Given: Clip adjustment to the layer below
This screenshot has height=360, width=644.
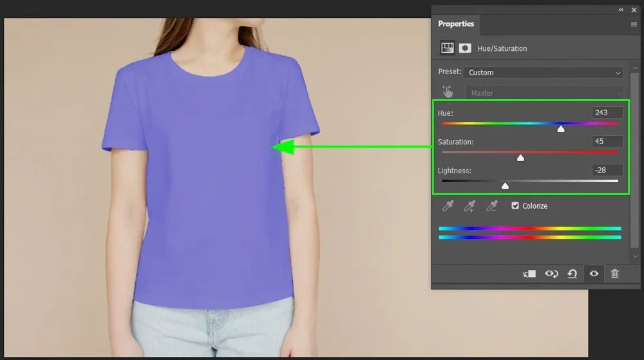Looking at the screenshot, I should tap(529, 274).
